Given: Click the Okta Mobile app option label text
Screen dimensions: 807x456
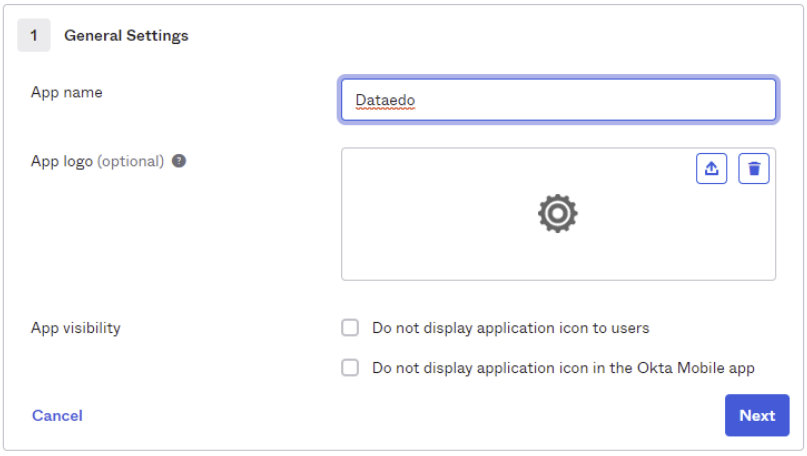Looking at the screenshot, I should (x=562, y=368).
